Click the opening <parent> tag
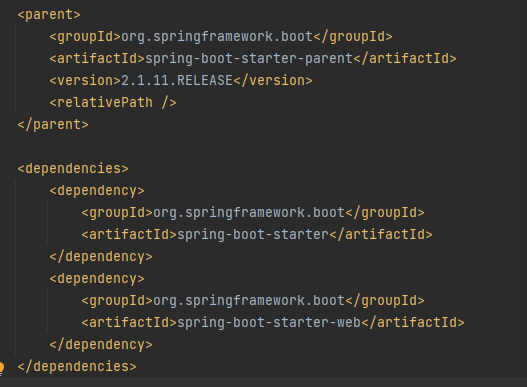Image resolution: width=527 pixels, height=387 pixels. tap(49, 15)
